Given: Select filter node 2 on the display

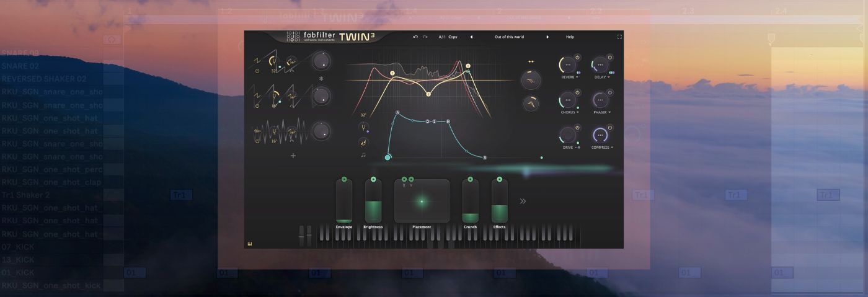Looking at the screenshot, I should coord(392,73).
